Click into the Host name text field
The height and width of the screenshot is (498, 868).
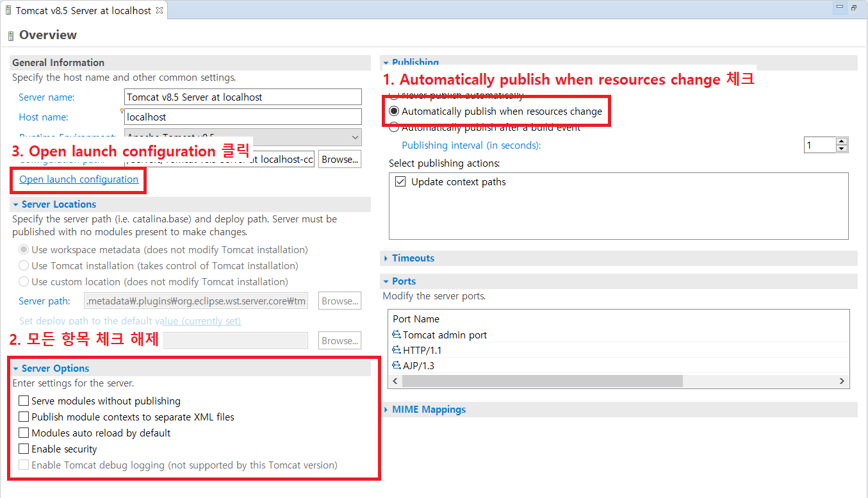[x=243, y=117]
